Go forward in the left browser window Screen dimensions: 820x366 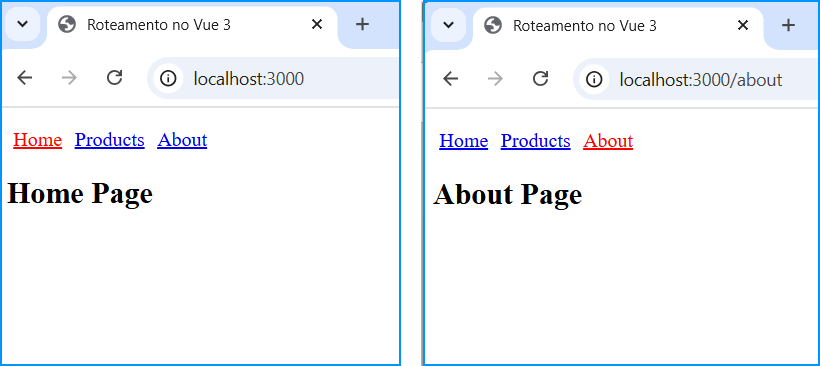point(69,78)
